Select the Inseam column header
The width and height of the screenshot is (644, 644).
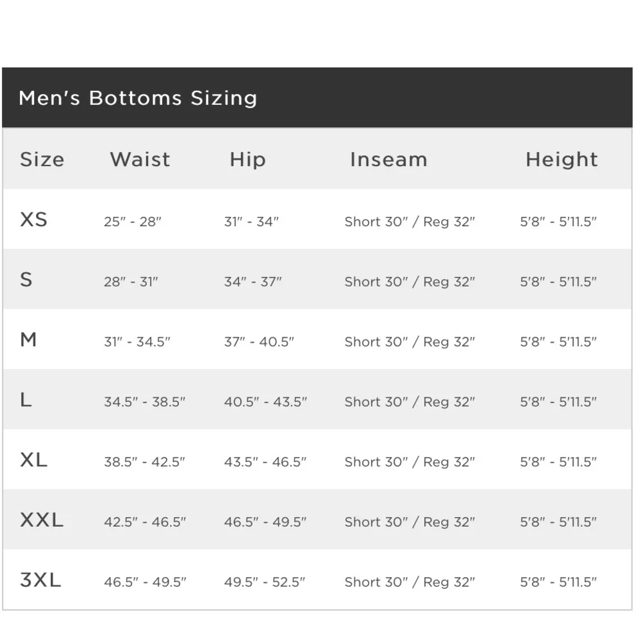click(x=388, y=159)
